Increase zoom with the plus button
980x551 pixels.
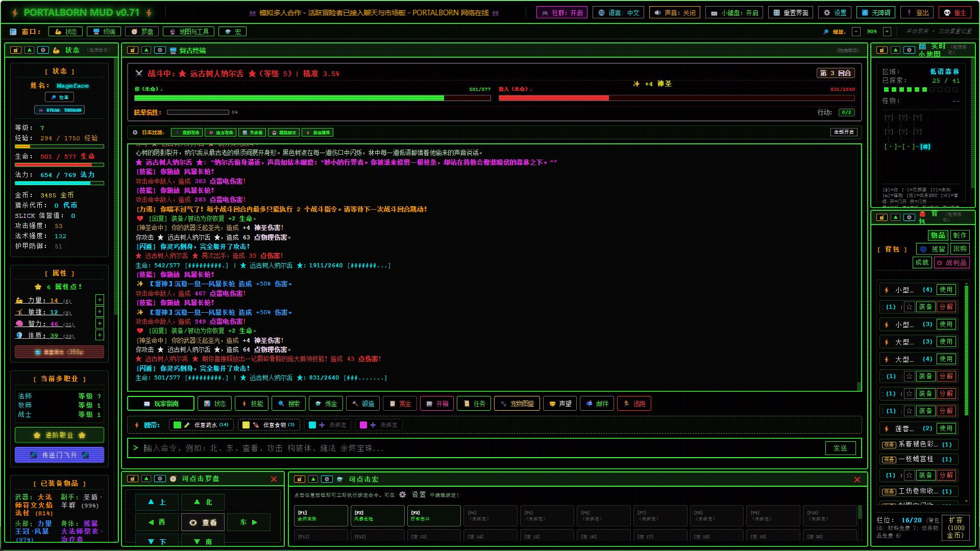click(887, 32)
